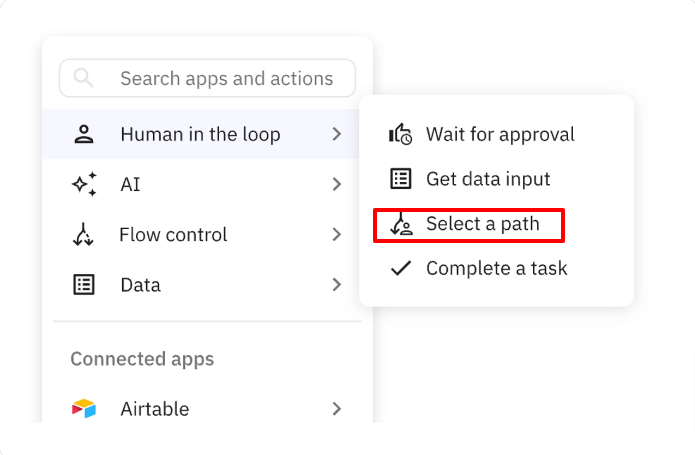This screenshot has width=695, height=455.
Task: Expand the Flow control submenu arrow
Action: tap(337, 235)
